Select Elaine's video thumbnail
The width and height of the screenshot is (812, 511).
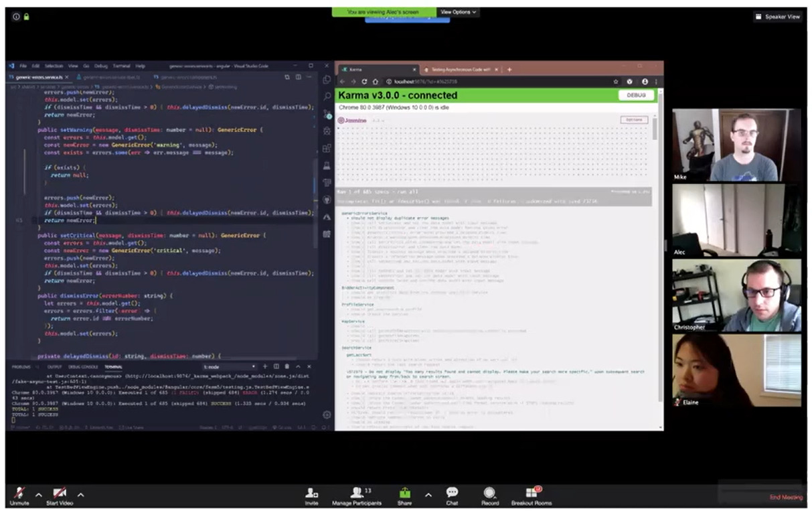tap(736, 370)
